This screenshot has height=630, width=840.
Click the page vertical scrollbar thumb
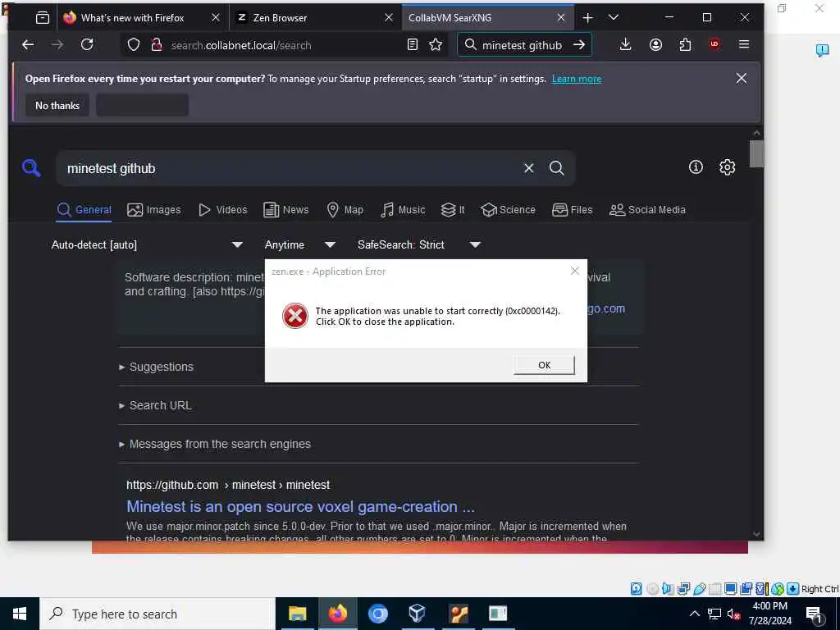tap(756, 153)
